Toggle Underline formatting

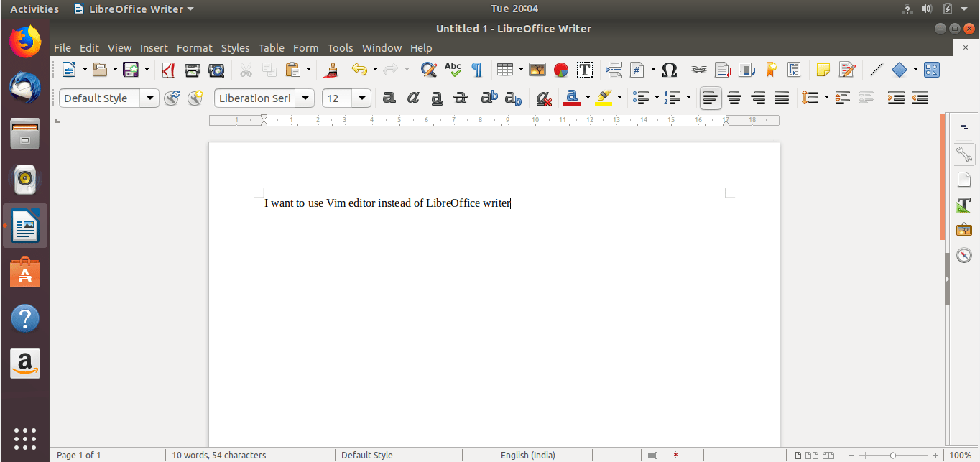437,98
